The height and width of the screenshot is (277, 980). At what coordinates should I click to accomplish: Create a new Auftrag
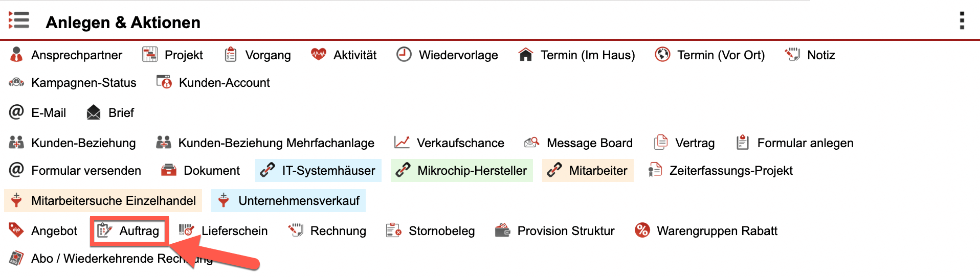tap(129, 231)
